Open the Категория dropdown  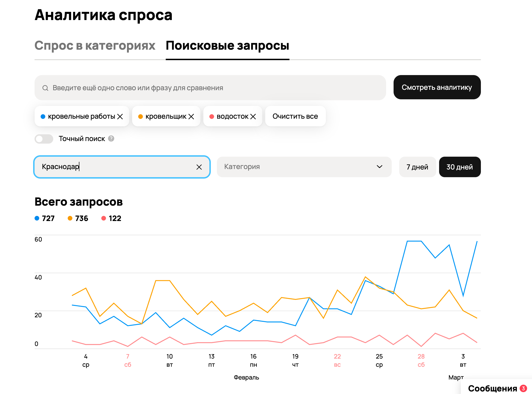pos(304,167)
